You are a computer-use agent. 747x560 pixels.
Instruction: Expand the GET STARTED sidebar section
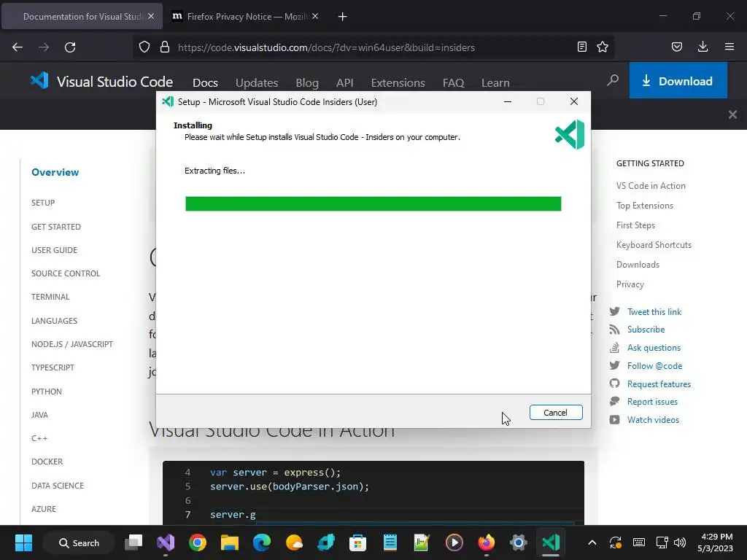tap(56, 227)
